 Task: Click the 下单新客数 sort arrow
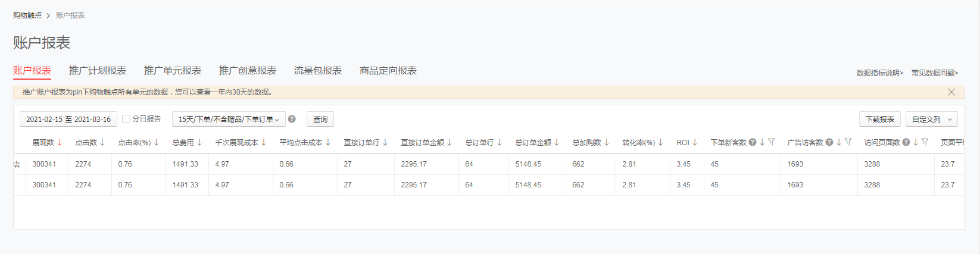[762, 143]
